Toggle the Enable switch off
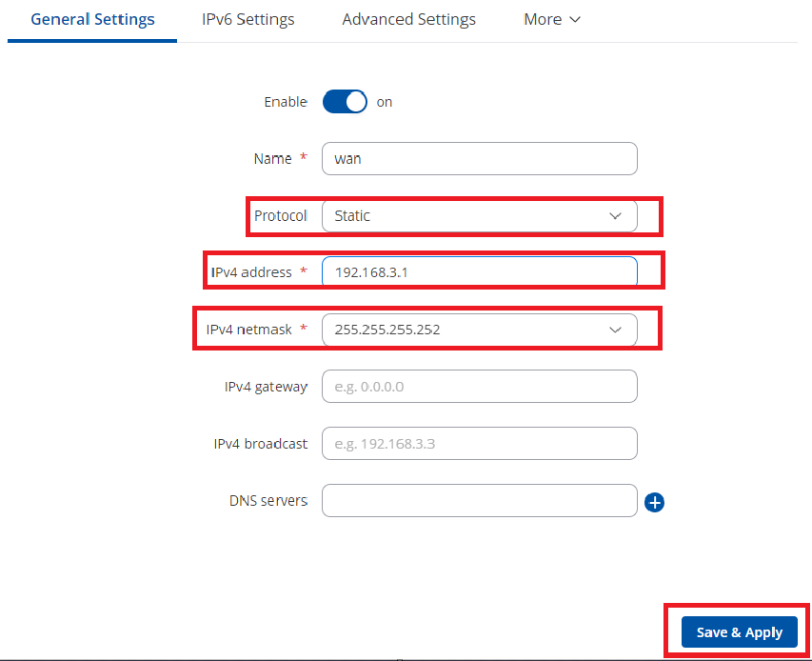The height and width of the screenshot is (661, 812). click(345, 102)
